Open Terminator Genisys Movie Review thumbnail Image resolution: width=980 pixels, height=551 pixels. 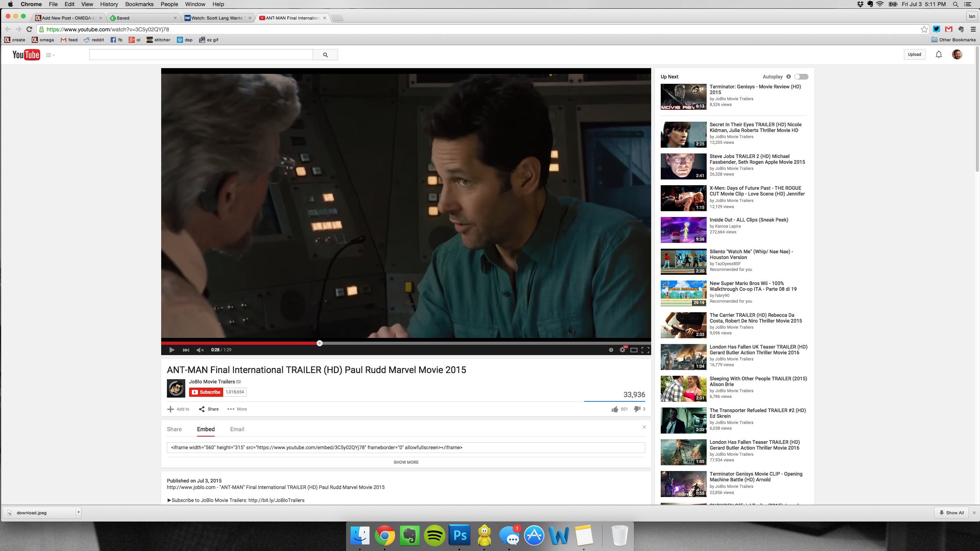click(x=683, y=97)
